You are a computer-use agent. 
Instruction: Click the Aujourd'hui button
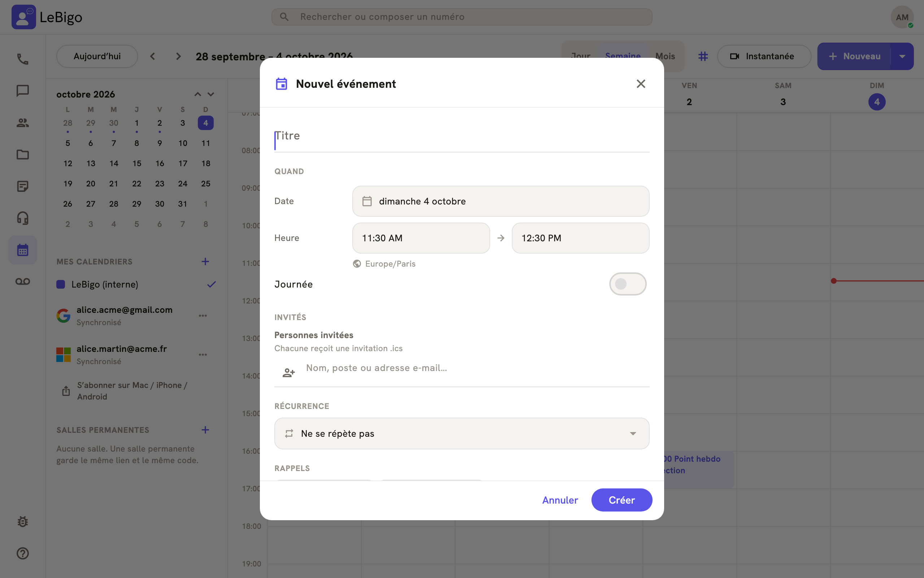97,56
